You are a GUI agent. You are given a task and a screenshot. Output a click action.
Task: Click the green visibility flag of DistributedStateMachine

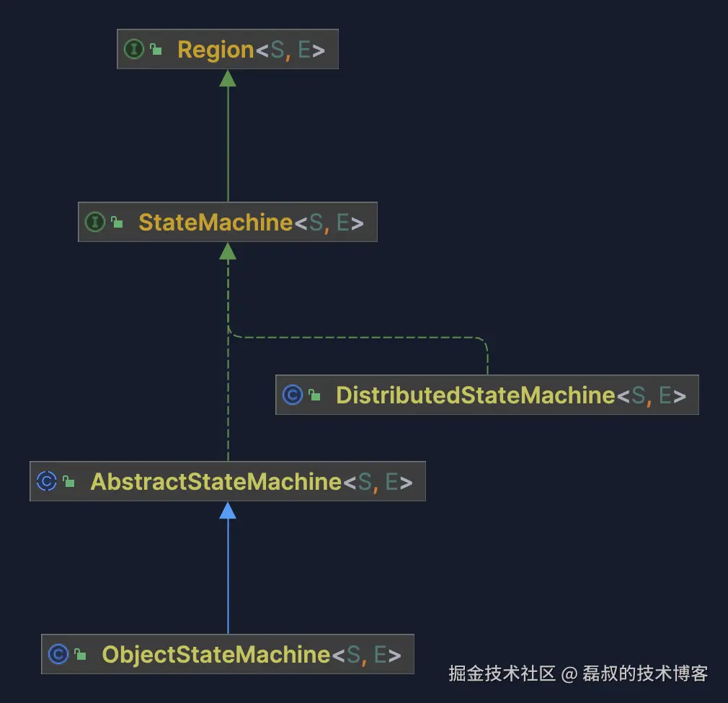[314, 395]
